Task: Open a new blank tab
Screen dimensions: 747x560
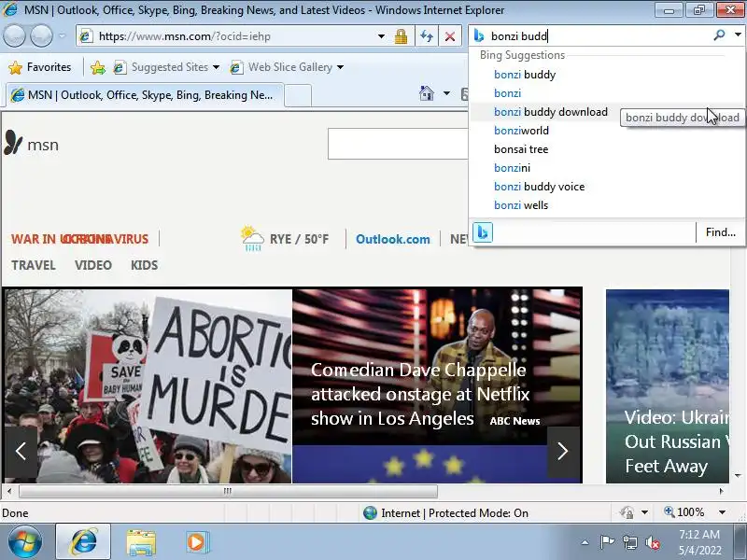Action: pos(298,95)
